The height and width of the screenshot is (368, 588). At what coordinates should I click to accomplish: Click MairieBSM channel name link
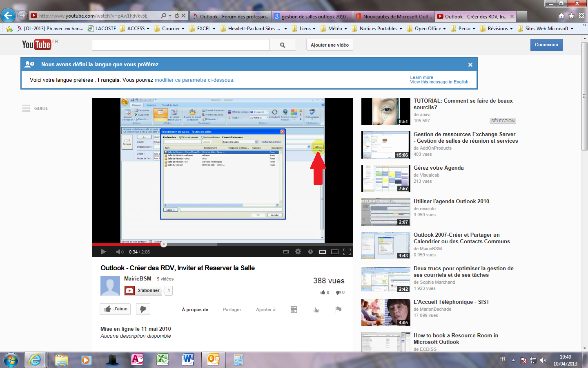click(x=138, y=278)
